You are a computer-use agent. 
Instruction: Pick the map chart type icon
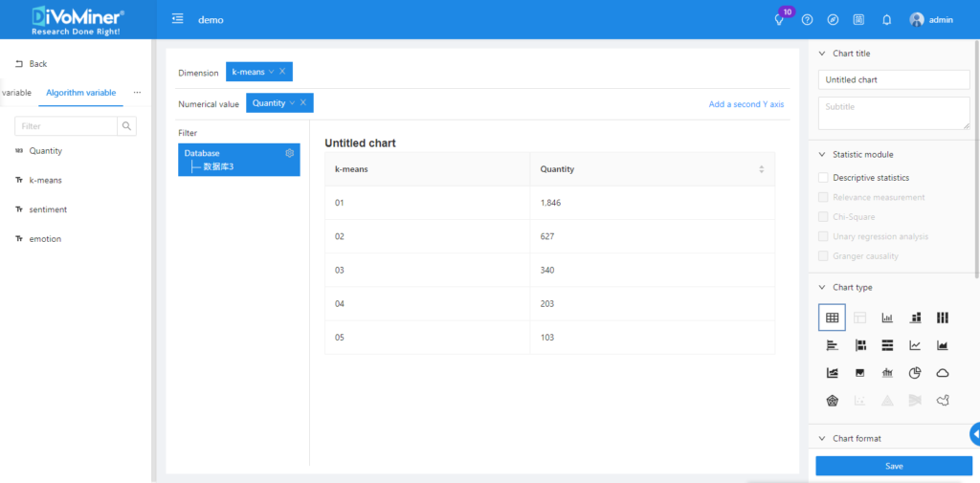click(942, 401)
